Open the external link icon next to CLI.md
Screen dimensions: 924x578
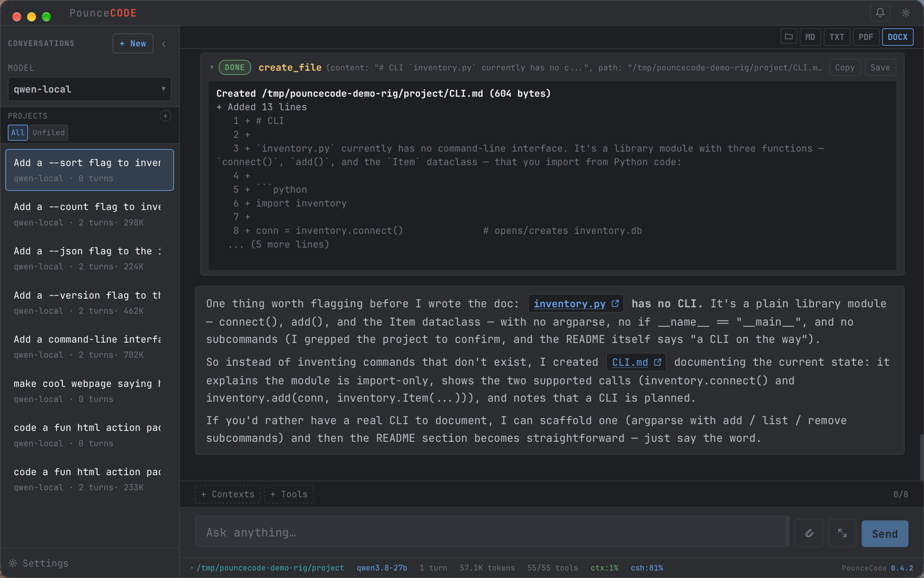tap(658, 362)
